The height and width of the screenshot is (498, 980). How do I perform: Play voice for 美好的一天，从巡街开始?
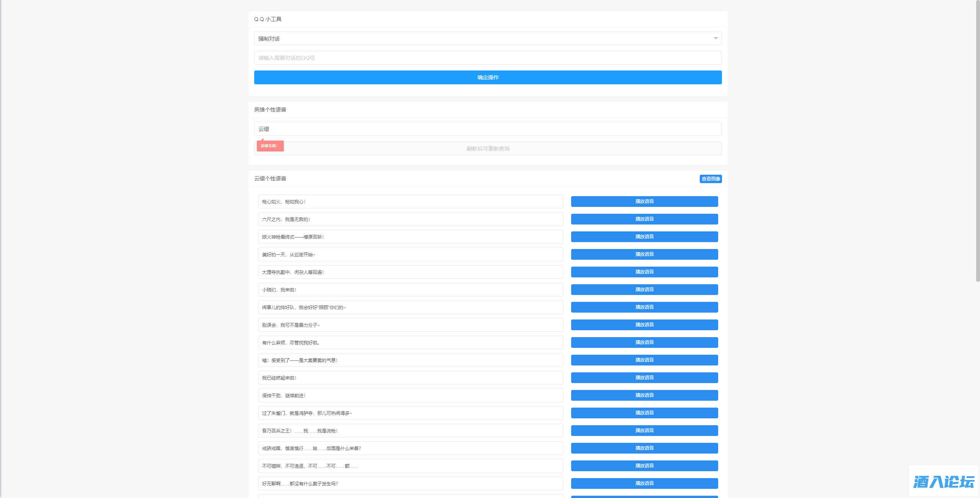click(644, 254)
